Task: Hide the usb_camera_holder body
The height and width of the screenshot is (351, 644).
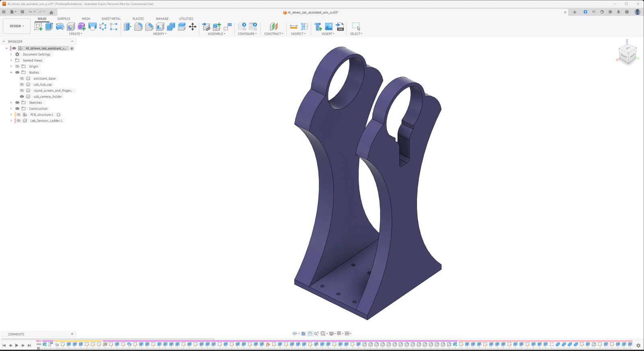Action: click(x=22, y=96)
